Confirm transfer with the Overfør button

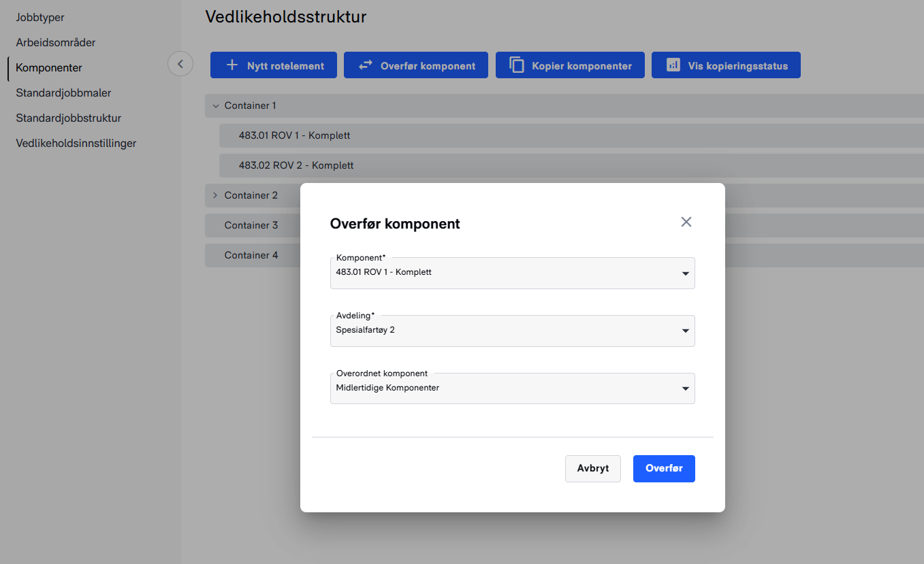pos(663,469)
